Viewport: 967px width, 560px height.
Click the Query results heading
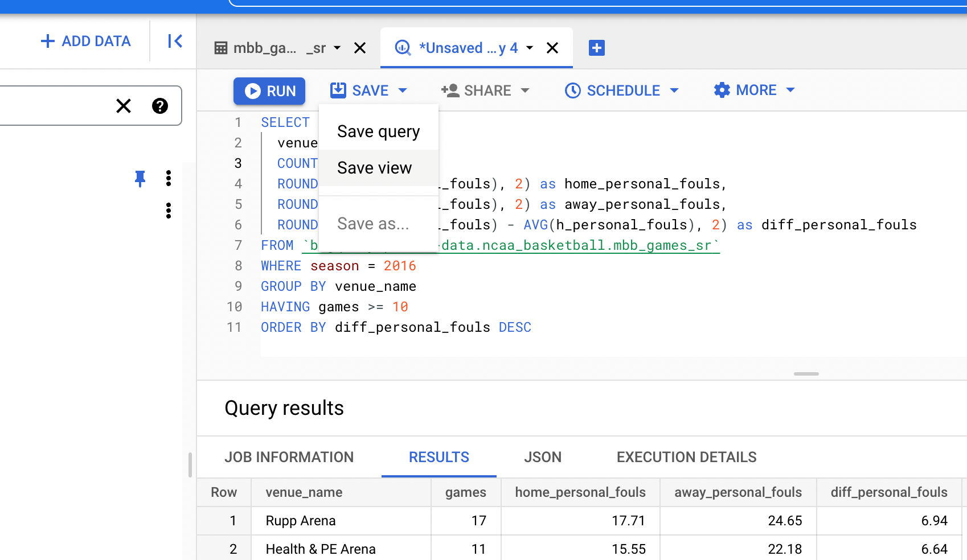coord(284,408)
